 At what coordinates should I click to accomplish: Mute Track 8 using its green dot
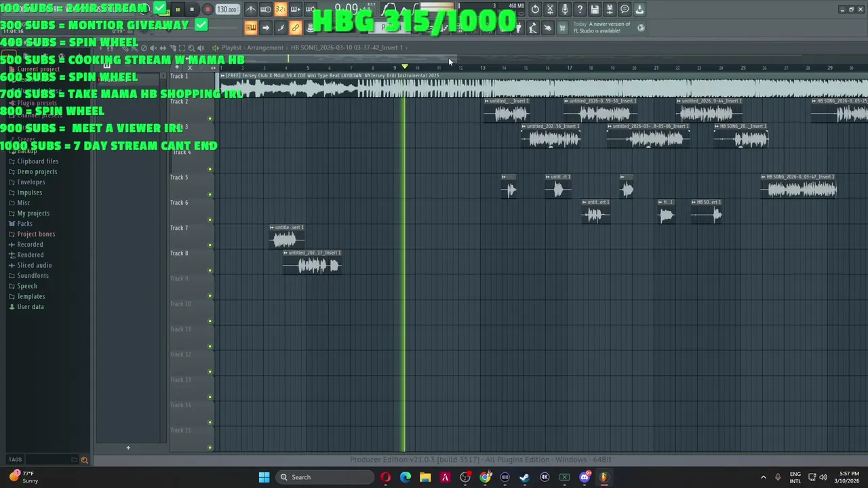[x=210, y=270]
